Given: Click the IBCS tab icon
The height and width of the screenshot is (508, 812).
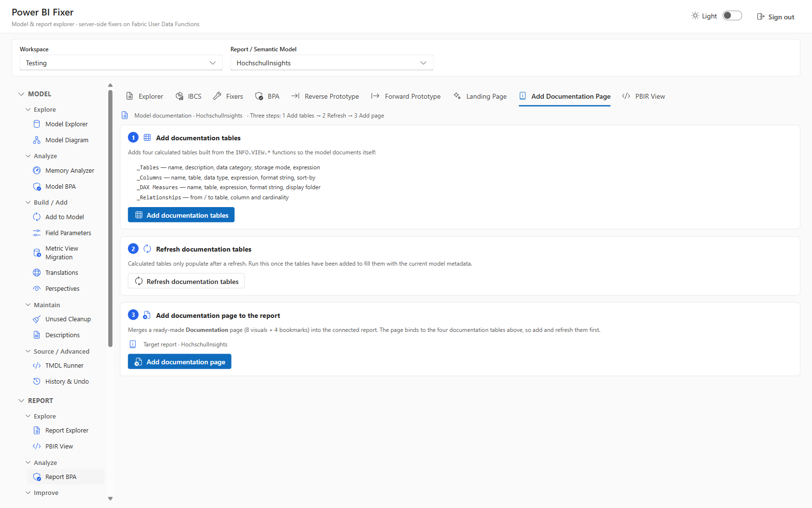Looking at the screenshot, I should [179, 96].
